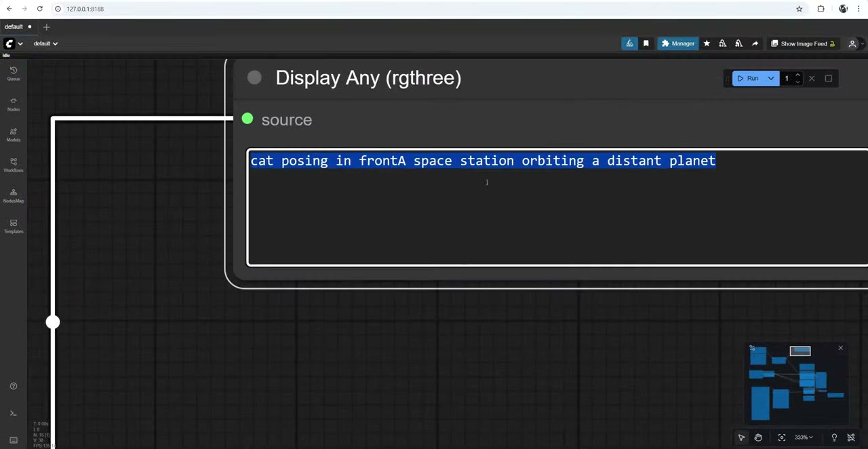Image resolution: width=868 pixels, height=449 pixels.
Task: Click the second vacuum-cleaner free cache icon
Action: point(738,43)
